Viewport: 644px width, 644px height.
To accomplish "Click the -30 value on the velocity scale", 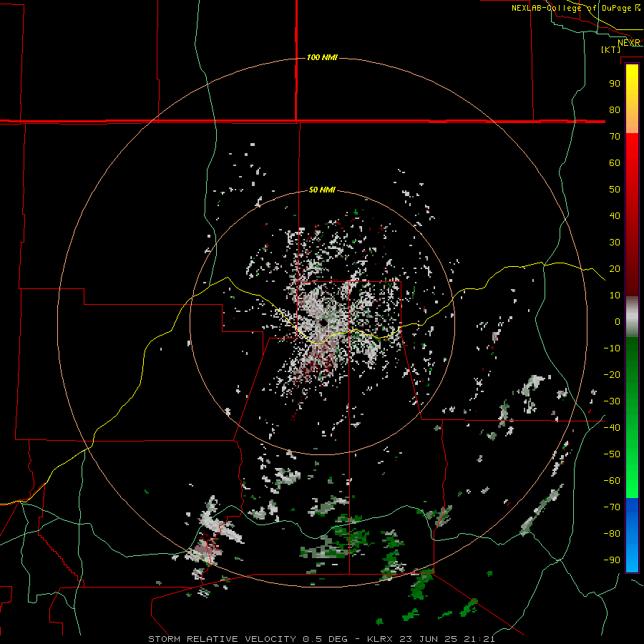I will pos(612,401).
